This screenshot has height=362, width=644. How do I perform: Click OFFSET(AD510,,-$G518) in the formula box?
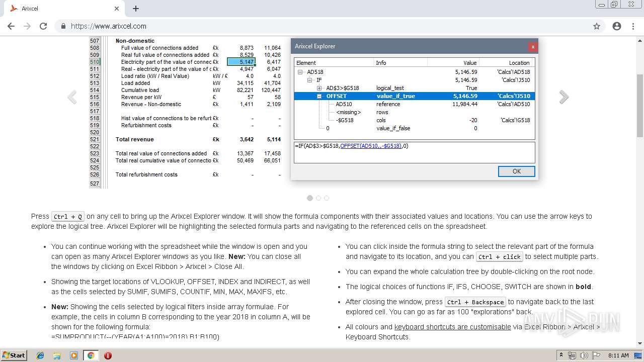click(x=371, y=146)
